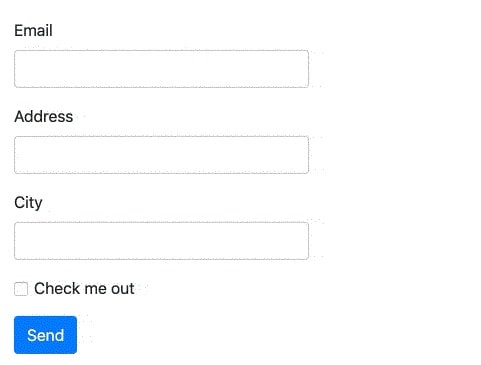This screenshot has height=365, width=481.
Task: Select the last text field, City
Action: point(161,241)
